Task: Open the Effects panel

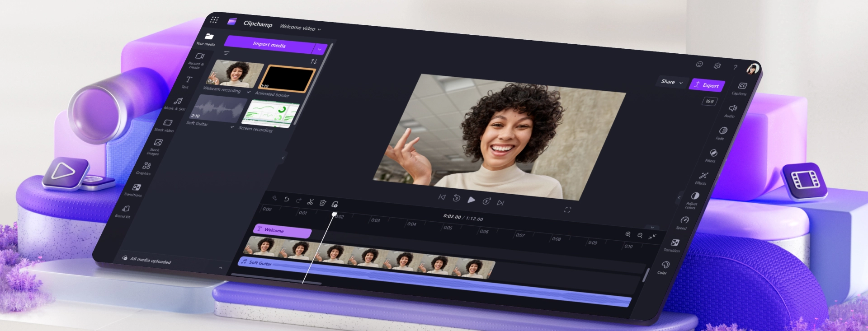Action: [702, 178]
